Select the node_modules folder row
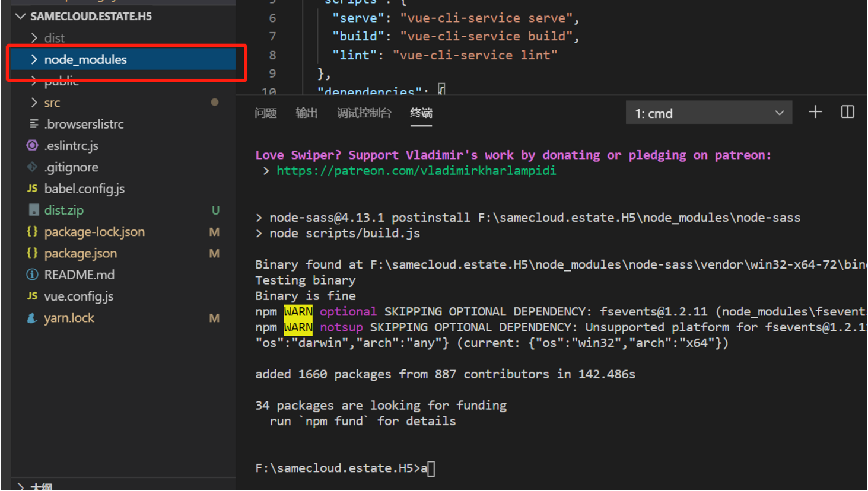 tap(123, 59)
